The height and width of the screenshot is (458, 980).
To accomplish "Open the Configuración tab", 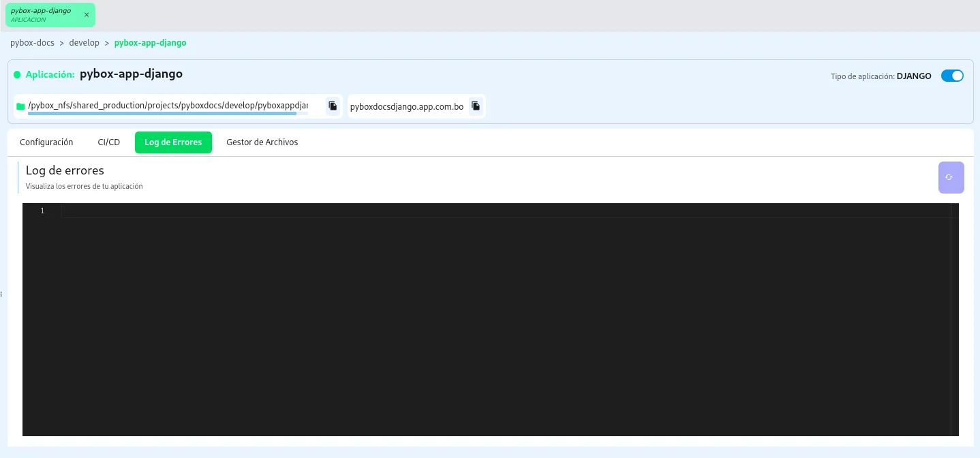I will [46, 142].
